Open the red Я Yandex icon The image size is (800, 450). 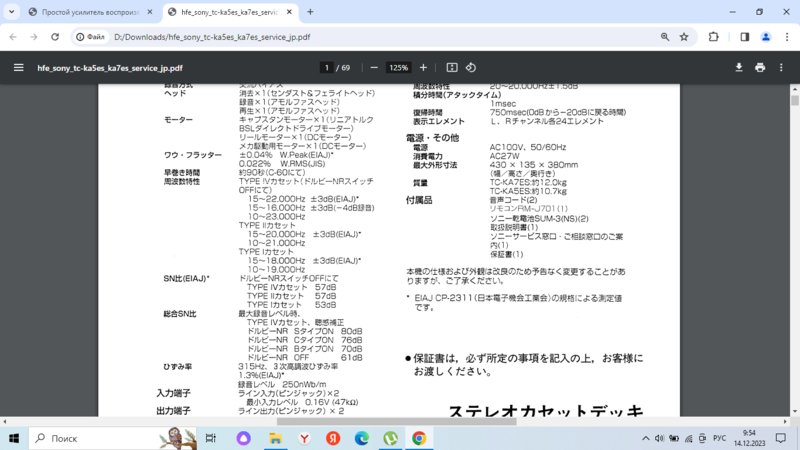coord(333,438)
